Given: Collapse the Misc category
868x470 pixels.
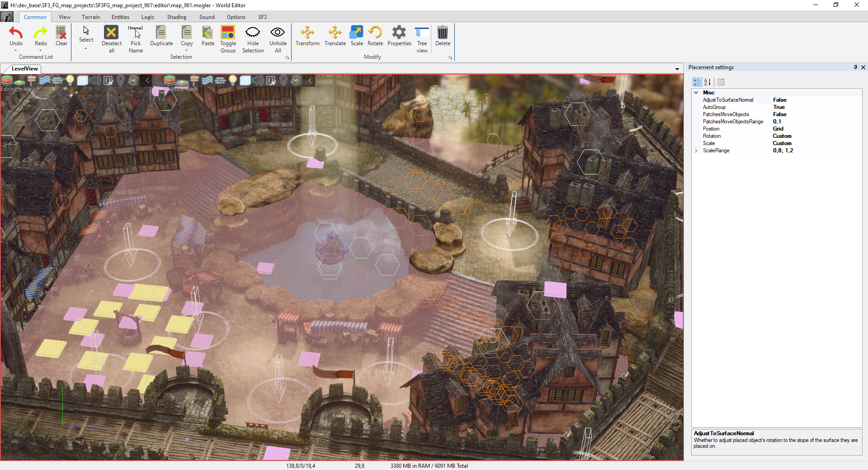Looking at the screenshot, I should tap(696, 93).
